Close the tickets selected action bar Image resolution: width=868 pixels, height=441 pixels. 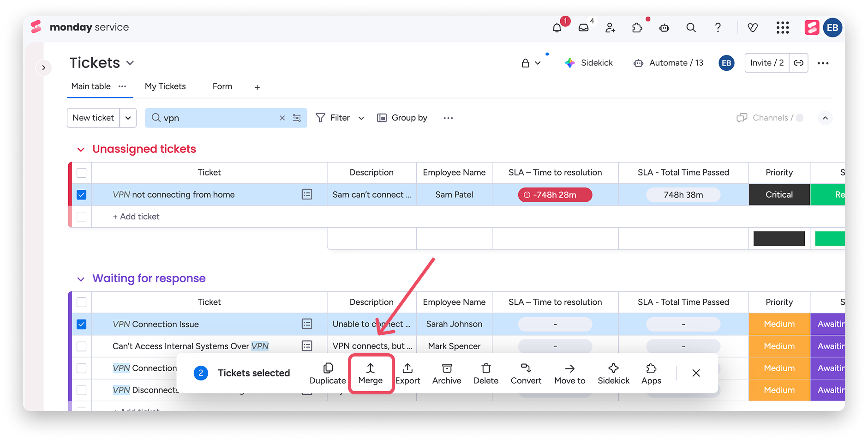click(x=696, y=373)
